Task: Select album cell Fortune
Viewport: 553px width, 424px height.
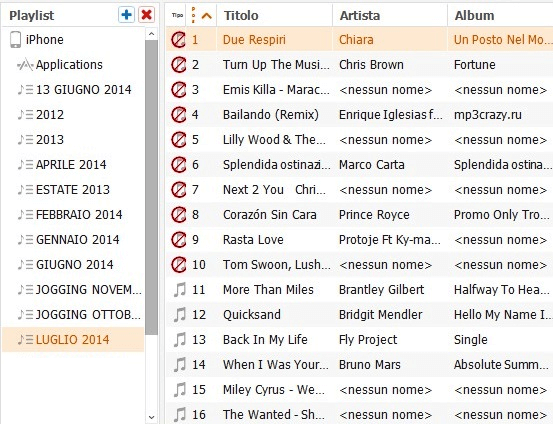Action: click(474, 65)
